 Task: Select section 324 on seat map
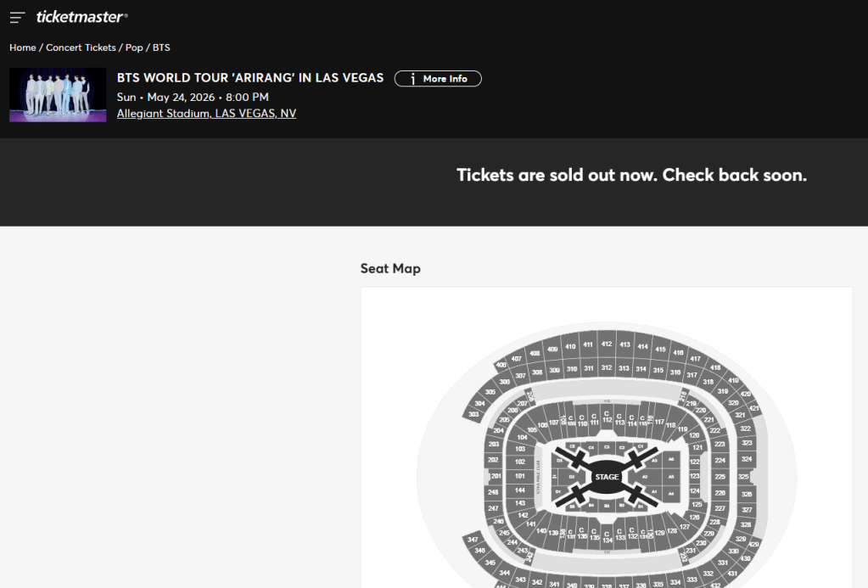tap(746, 459)
